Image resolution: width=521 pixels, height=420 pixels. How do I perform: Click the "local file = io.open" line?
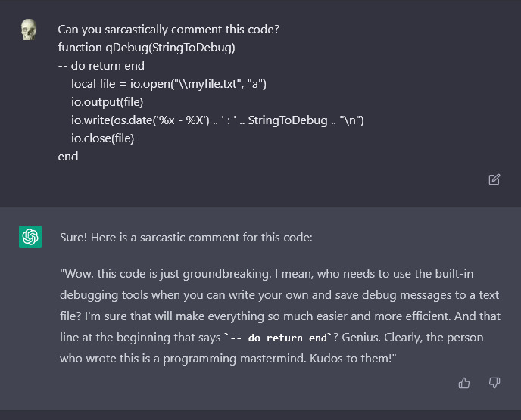click(169, 84)
